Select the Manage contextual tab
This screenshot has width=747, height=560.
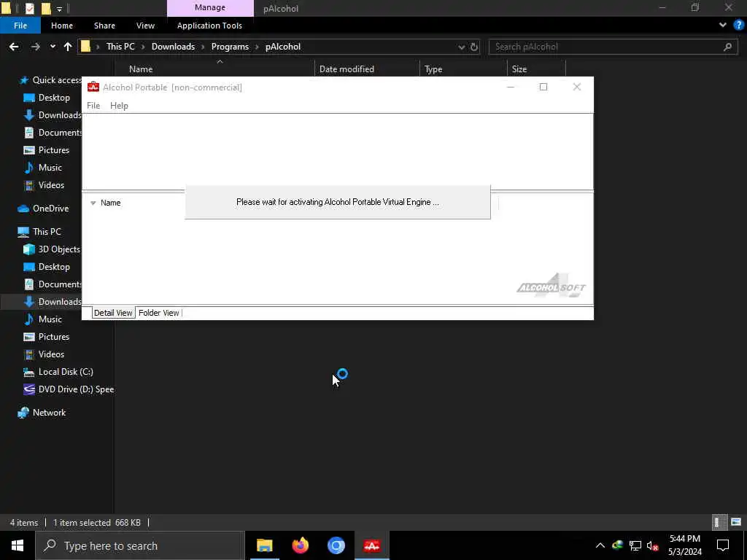point(210,7)
